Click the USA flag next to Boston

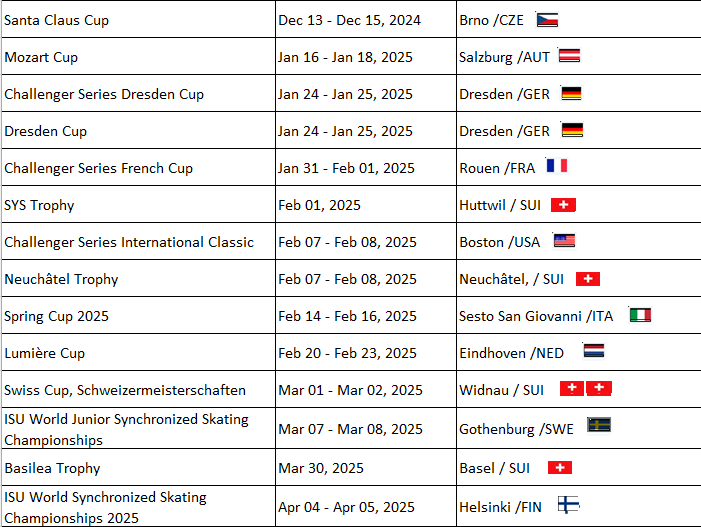pyautogui.click(x=564, y=241)
